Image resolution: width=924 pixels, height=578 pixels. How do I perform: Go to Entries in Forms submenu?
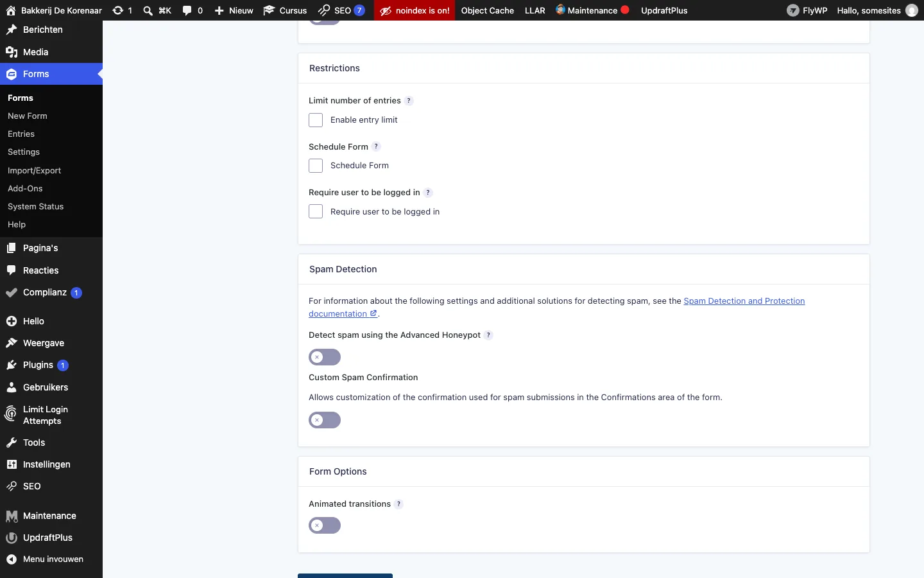pos(21,134)
